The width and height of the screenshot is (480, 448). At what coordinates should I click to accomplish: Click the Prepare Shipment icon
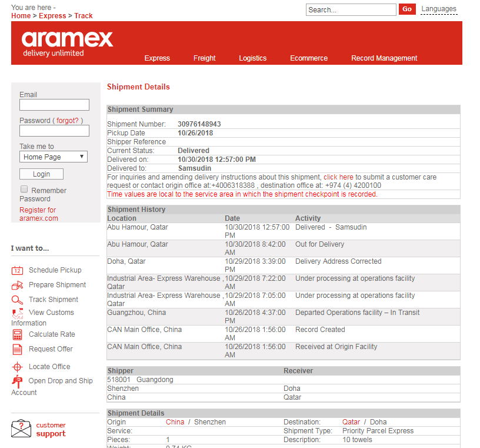click(17, 285)
